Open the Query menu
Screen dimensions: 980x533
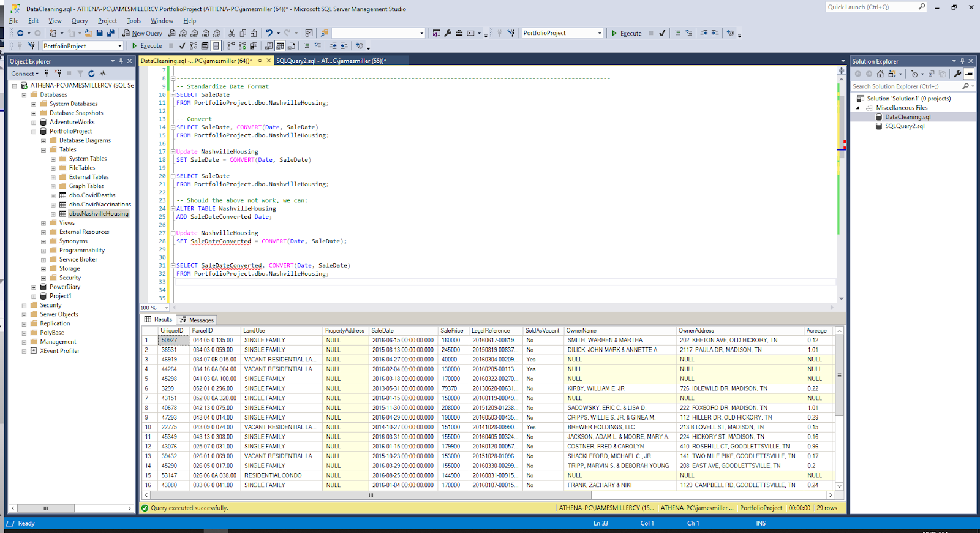[79, 21]
